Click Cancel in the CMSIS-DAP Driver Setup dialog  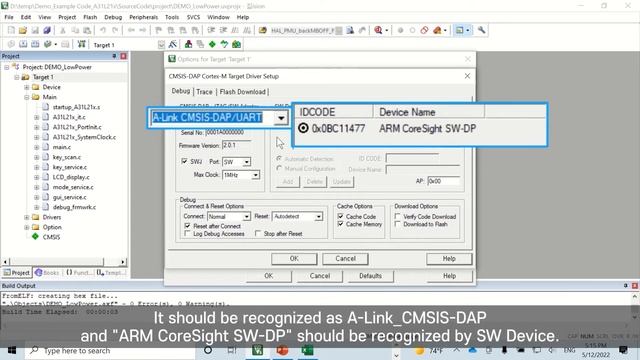click(345, 259)
